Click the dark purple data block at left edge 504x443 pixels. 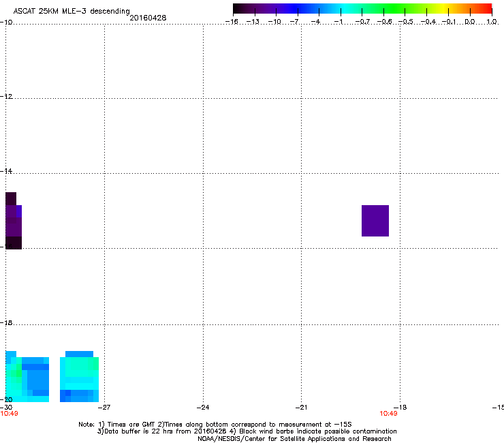14,221
